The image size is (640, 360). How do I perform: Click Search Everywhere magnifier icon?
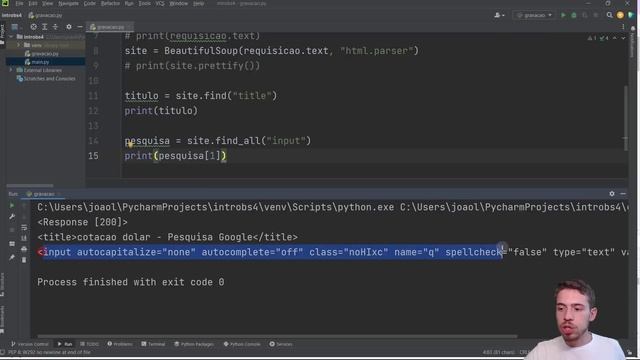[609, 15]
